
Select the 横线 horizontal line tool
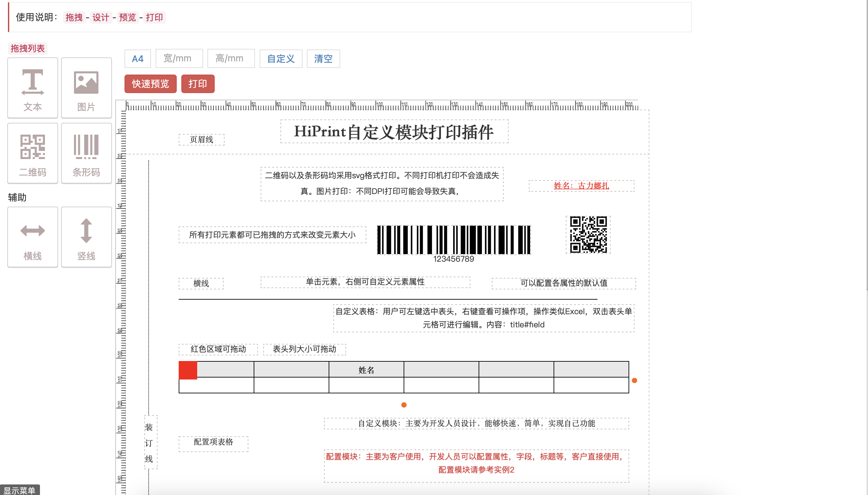pos(33,237)
